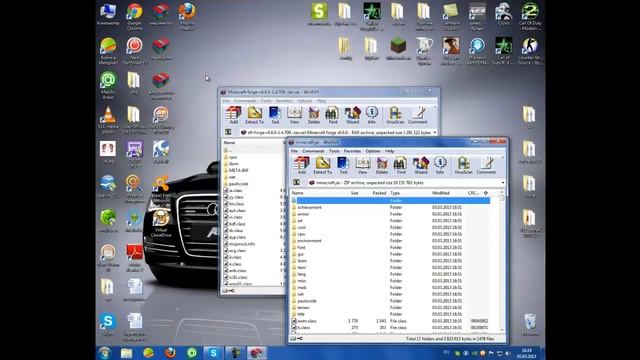The width and height of the screenshot is (640, 360).
Task: Select the Mozilla Firefox desktop icon
Action: tap(187, 17)
